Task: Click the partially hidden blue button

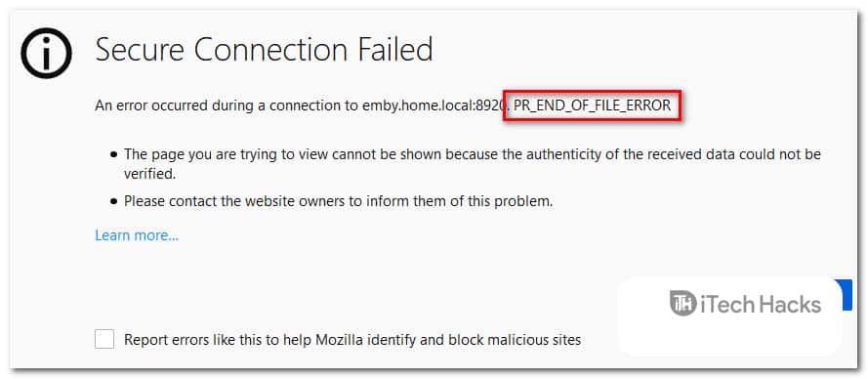Action: pyautogui.click(x=846, y=295)
